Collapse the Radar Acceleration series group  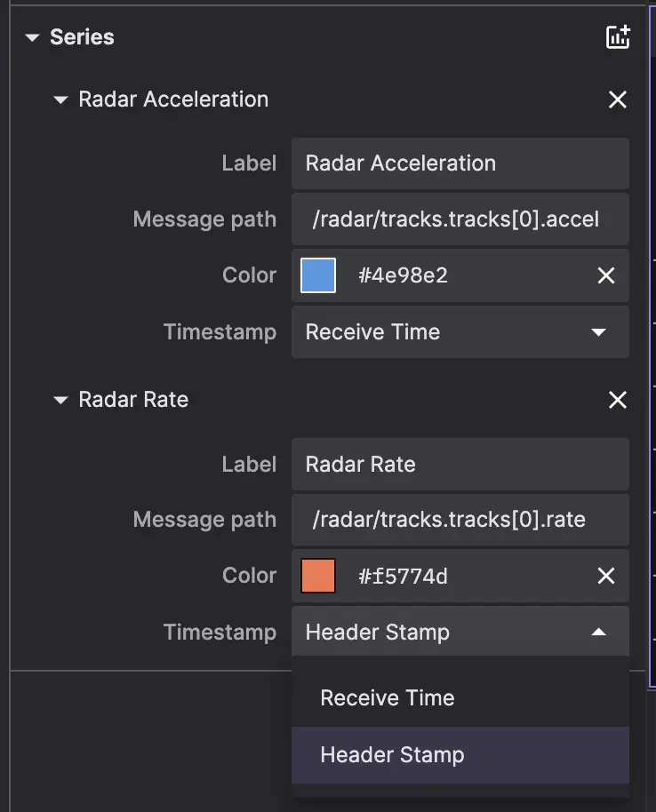point(60,100)
